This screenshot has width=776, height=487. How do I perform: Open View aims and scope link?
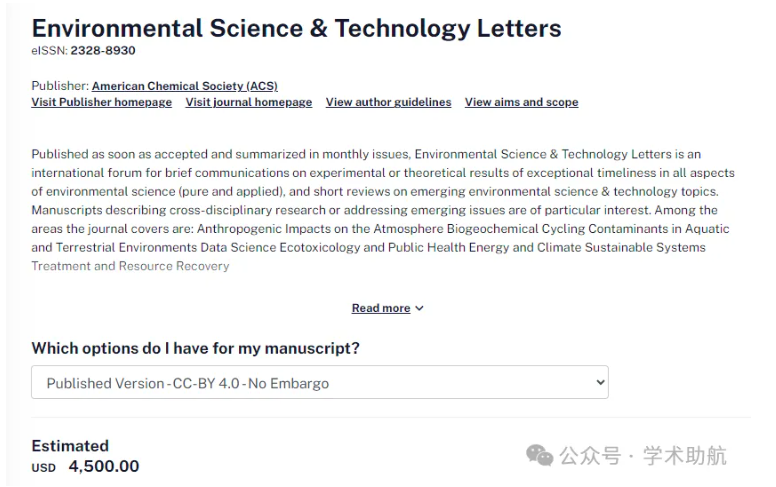[x=521, y=102]
